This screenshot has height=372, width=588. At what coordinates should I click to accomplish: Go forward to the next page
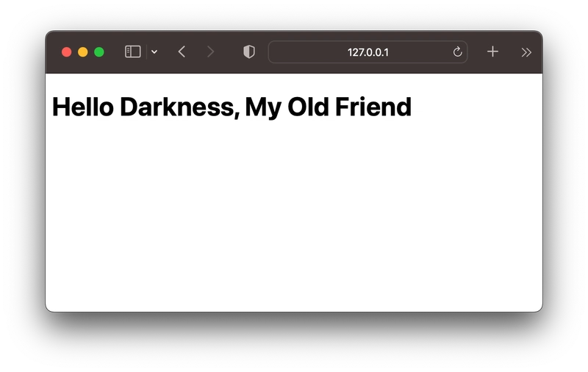tap(210, 51)
